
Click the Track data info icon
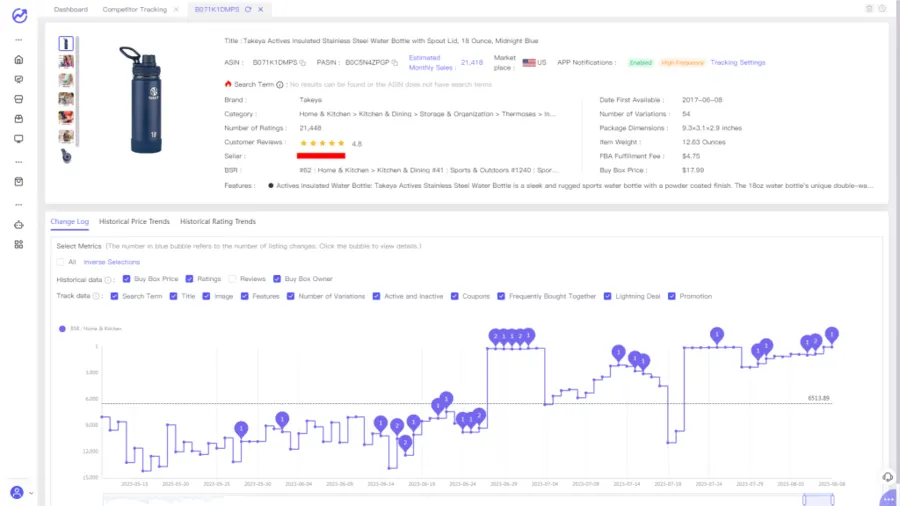coord(96,296)
